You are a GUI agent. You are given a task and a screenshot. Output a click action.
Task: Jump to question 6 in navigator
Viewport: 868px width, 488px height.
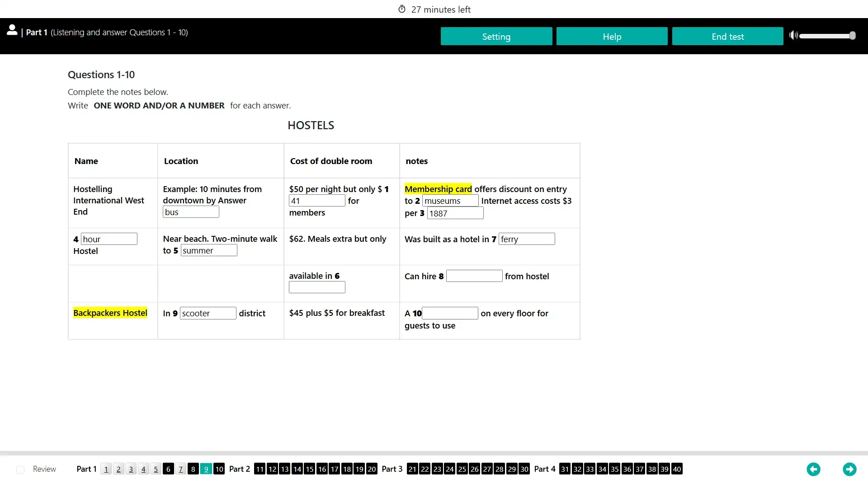(168, 469)
